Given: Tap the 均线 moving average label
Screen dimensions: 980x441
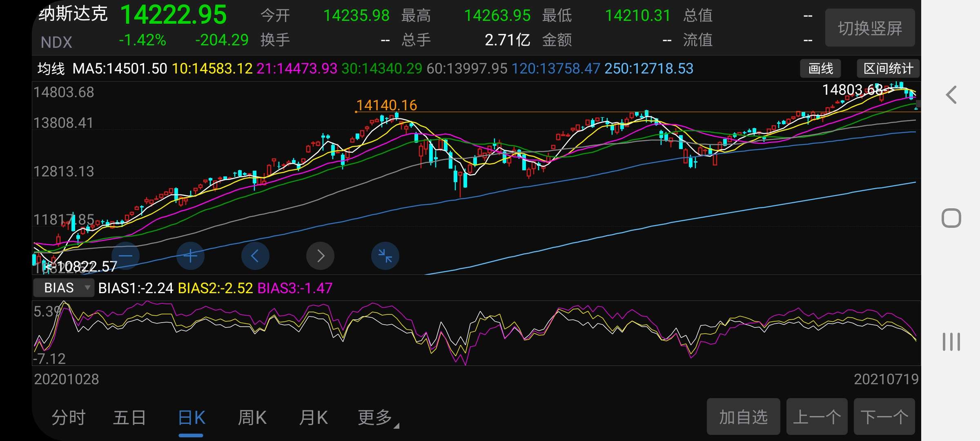Looking at the screenshot, I should click(51, 68).
